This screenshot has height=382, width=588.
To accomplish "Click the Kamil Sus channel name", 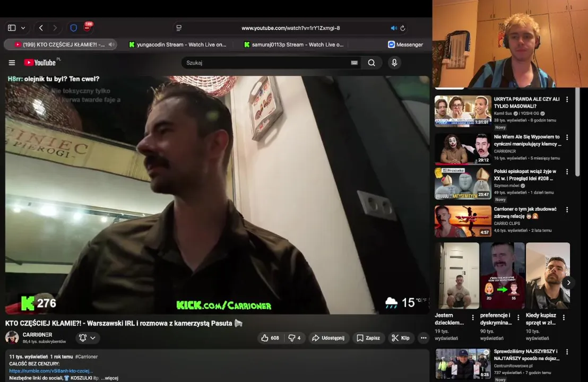I will [503, 113].
